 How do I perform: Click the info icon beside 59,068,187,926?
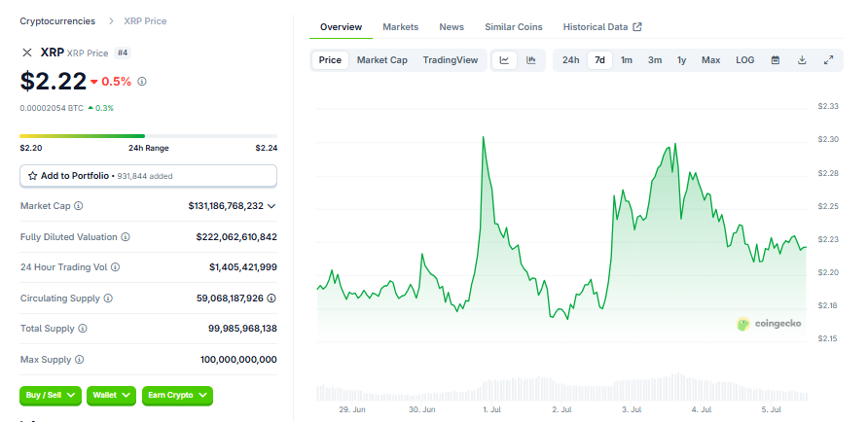[x=271, y=299]
